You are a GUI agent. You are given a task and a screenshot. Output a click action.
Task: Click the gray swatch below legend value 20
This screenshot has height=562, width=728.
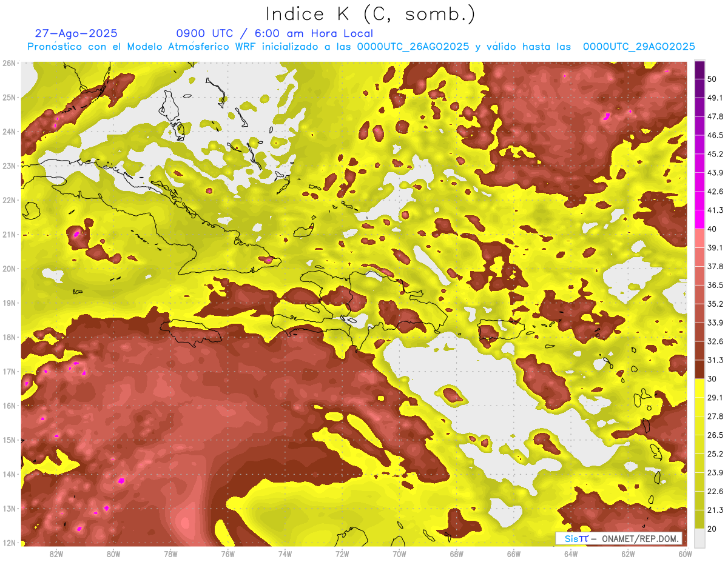coord(699,537)
